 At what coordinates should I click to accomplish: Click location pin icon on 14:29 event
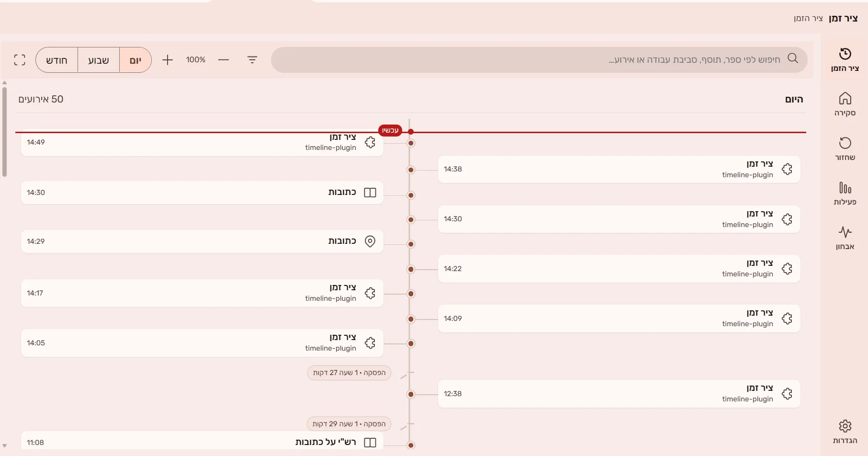click(370, 241)
